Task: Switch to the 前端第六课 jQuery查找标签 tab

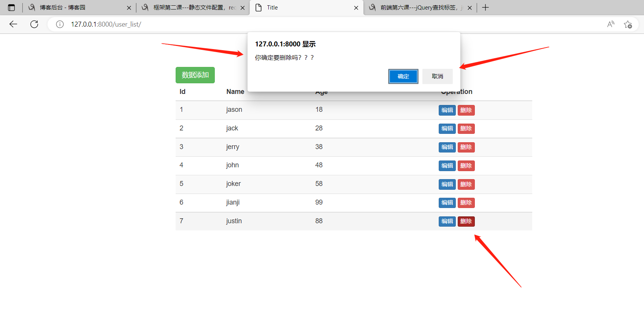Action: pyautogui.click(x=420, y=8)
